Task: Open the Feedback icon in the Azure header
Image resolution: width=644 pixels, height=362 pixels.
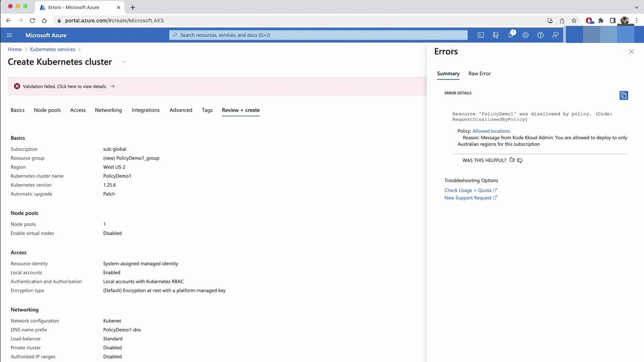Action: 555,35
